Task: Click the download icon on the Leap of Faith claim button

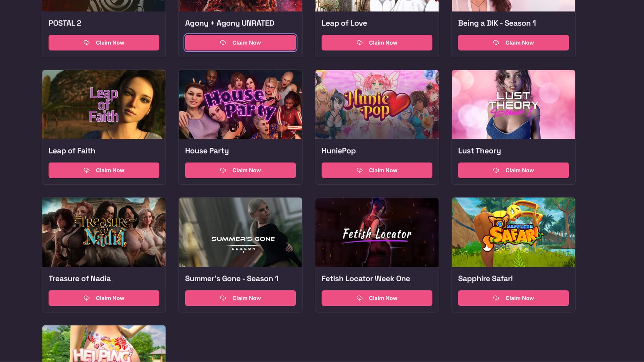Action: (x=87, y=170)
